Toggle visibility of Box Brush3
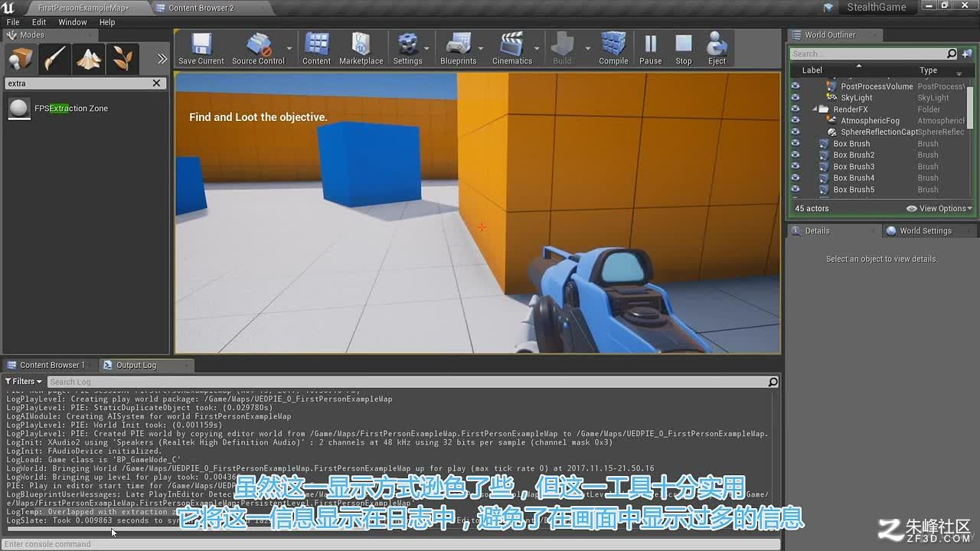Screen dimensions: 980x551 coord(795,167)
